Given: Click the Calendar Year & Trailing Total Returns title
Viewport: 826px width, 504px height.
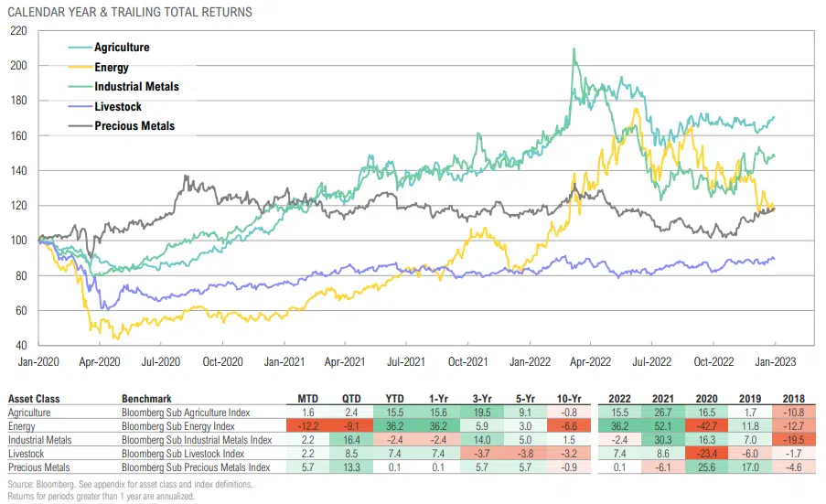Looking at the screenshot, I should coord(130,13).
